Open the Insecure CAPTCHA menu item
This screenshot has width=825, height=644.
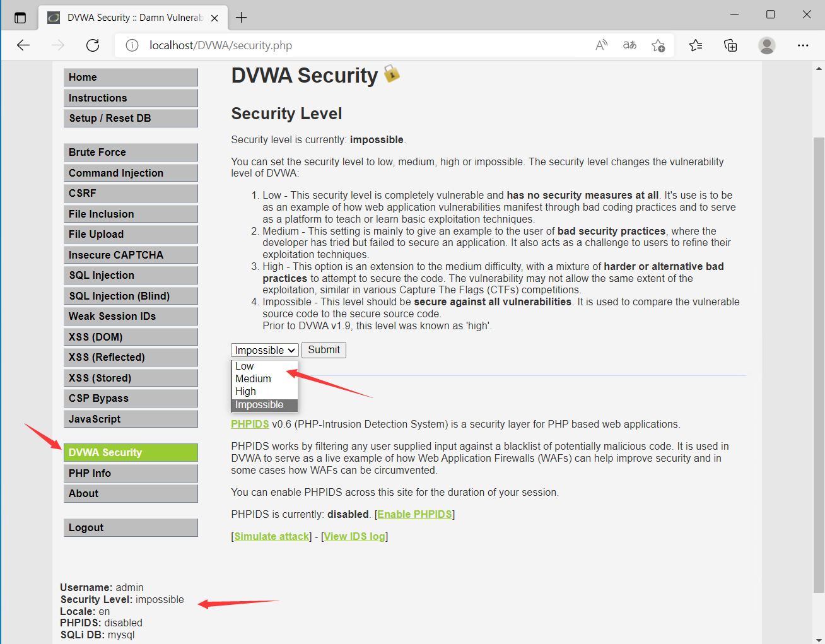tap(131, 255)
